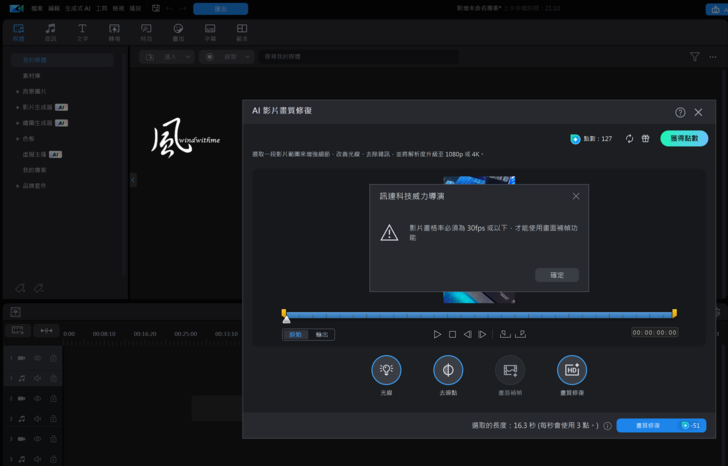This screenshot has height=466, width=728.
Task: Toggle lock on video track 2
Action: pos(53,399)
